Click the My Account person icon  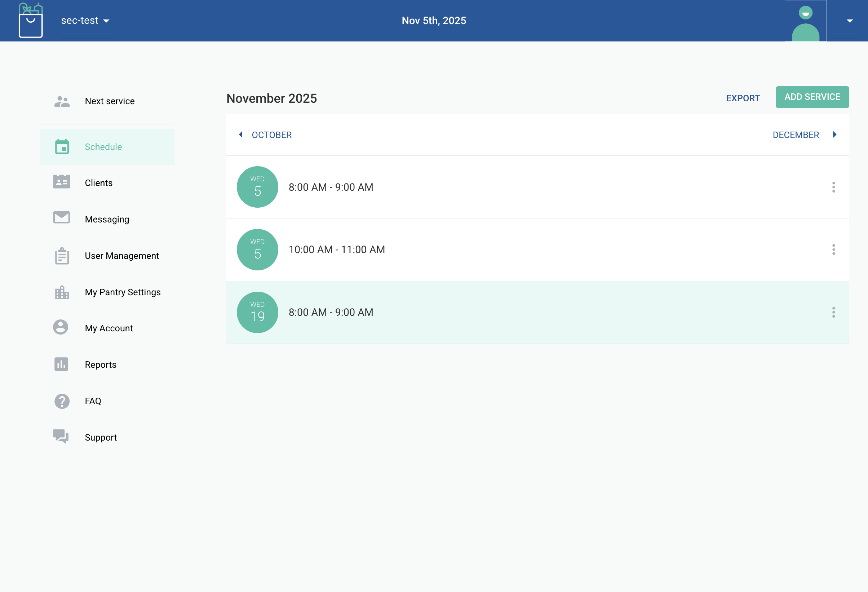pos(61,327)
